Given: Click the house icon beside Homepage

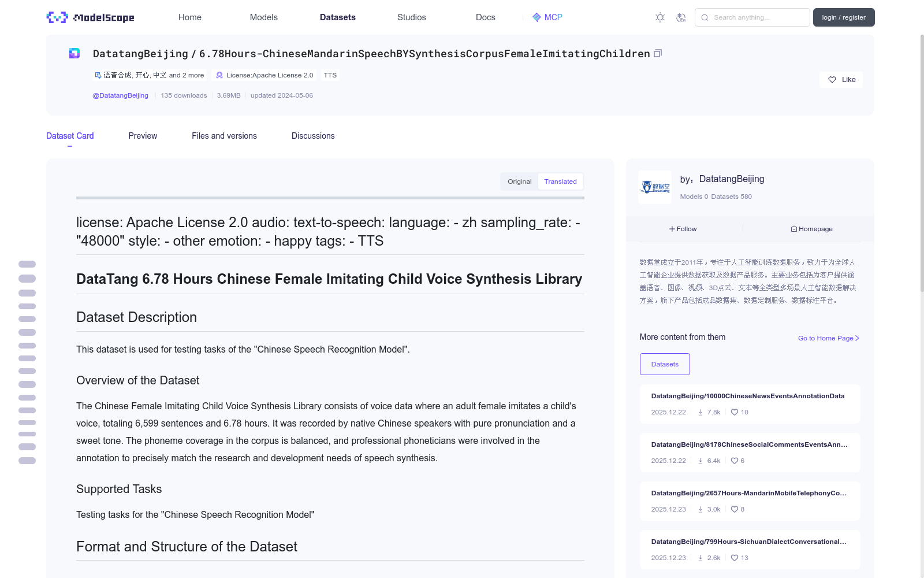Looking at the screenshot, I should [794, 229].
